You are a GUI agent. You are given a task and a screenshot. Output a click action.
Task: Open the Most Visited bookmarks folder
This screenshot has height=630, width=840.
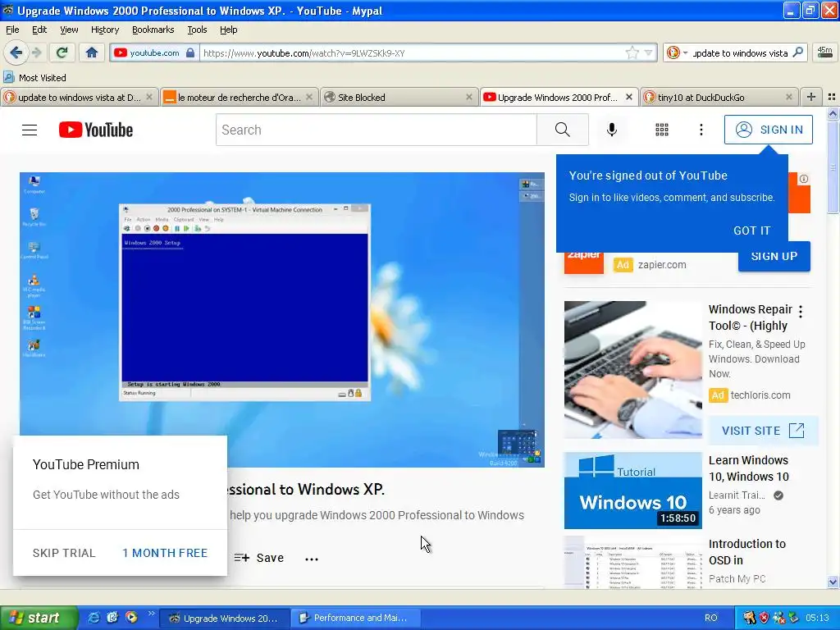coord(34,78)
